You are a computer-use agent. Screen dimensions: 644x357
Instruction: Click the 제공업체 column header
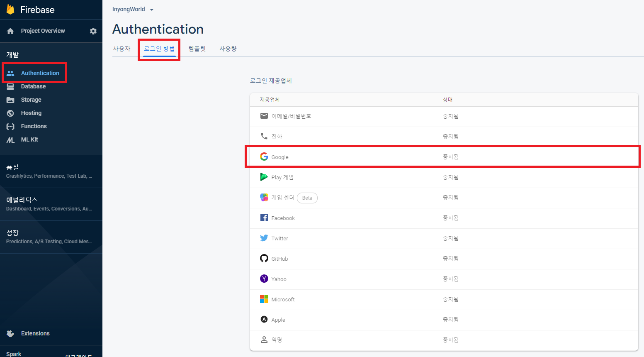[x=270, y=100]
